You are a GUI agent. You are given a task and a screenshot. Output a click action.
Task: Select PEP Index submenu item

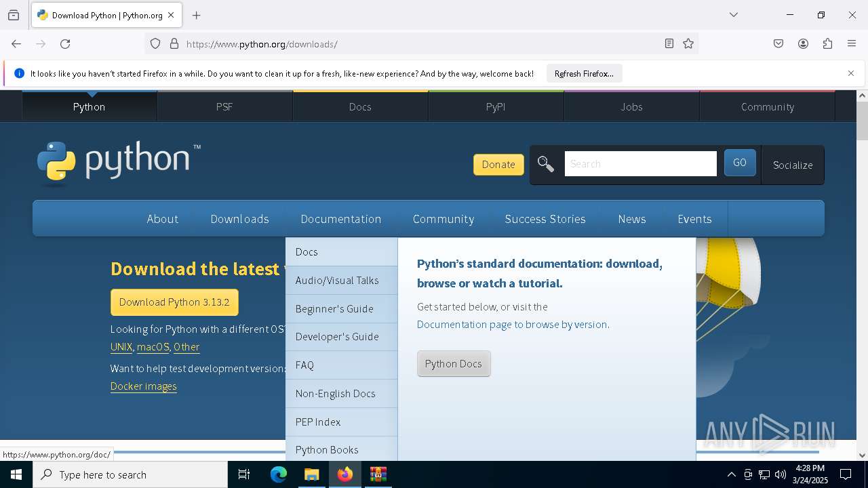click(341, 422)
